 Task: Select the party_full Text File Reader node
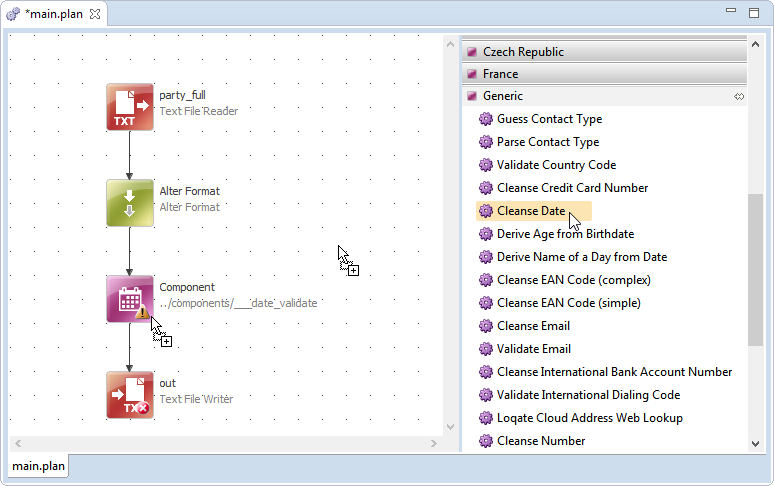click(130, 107)
